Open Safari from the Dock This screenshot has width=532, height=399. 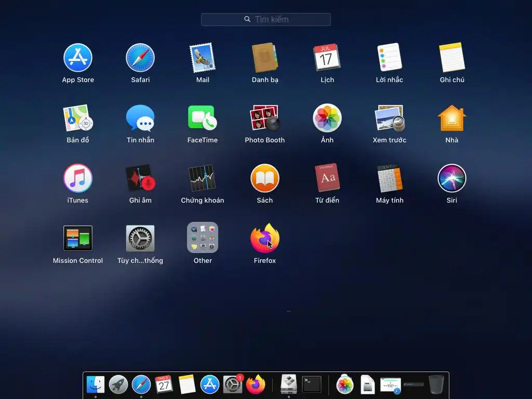[141, 384]
